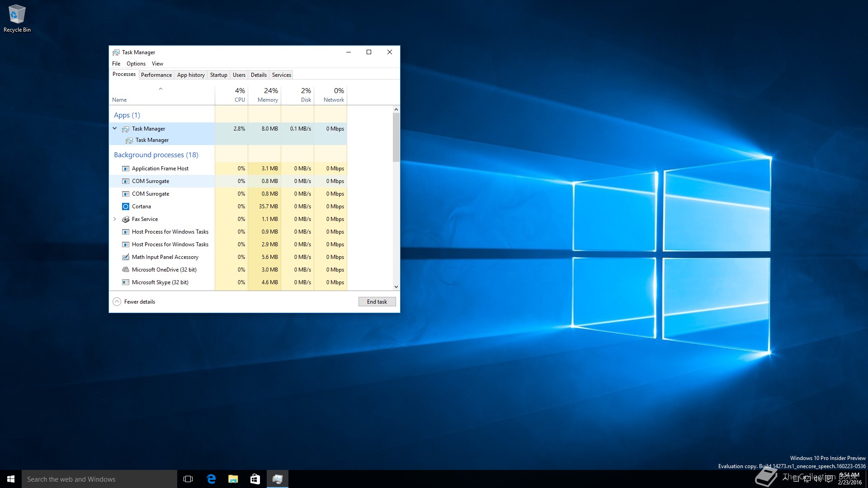Select the Processes tab
The height and width of the screenshot is (488, 868).
124,74
